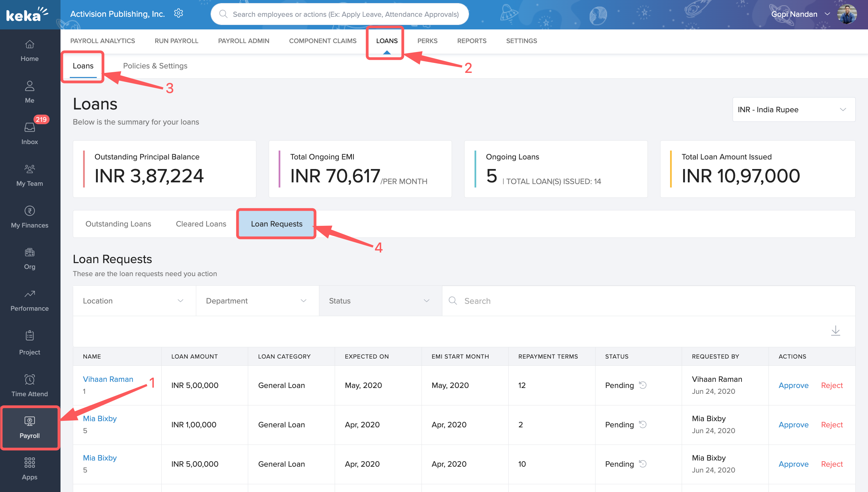
Task: Select the Cleared Loans tab
Action: pyautogui.click(x=201, y=224)
